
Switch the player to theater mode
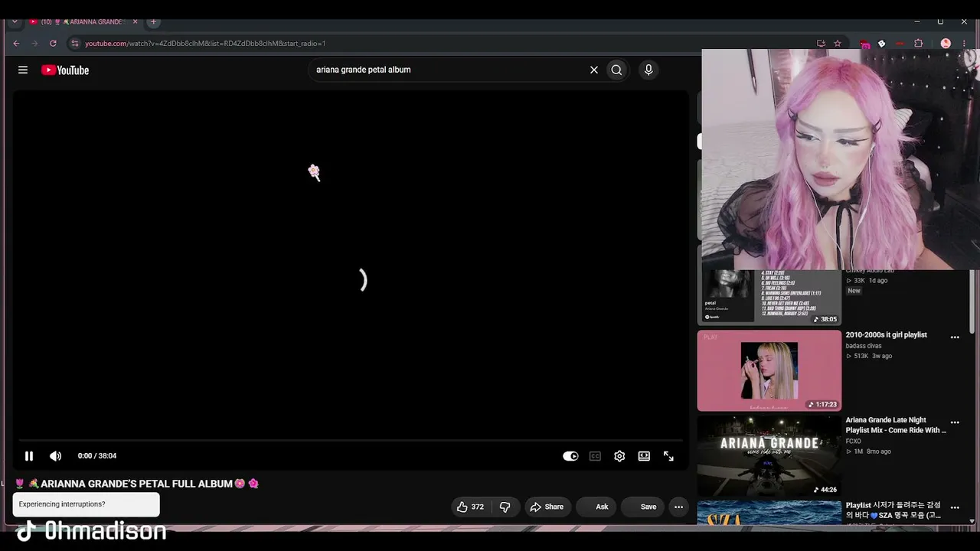point(644,456)
